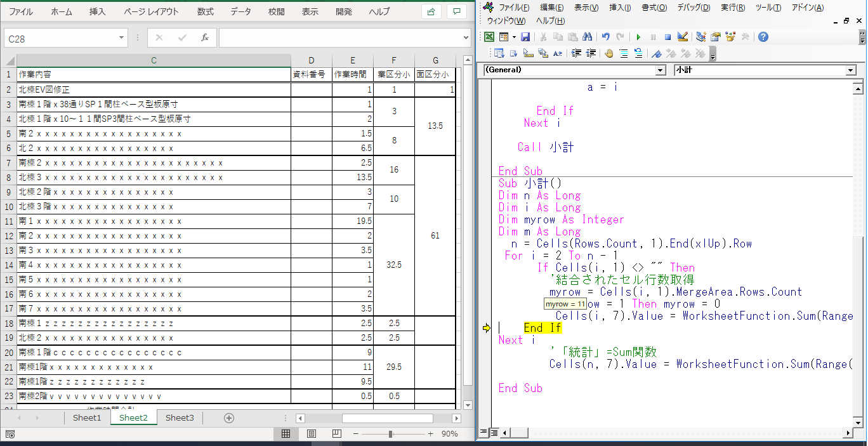Switch Excel to Normal view

pyautogui.click(x=286, y=434)
